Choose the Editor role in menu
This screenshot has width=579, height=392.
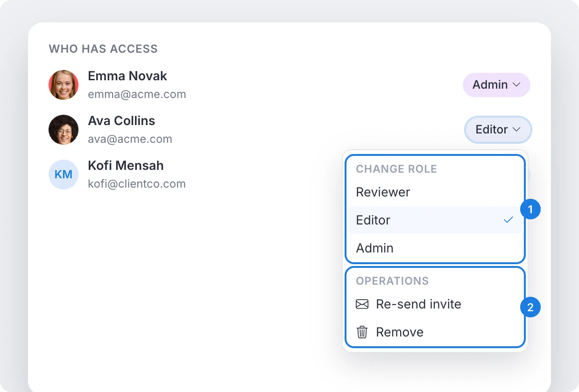435,220
